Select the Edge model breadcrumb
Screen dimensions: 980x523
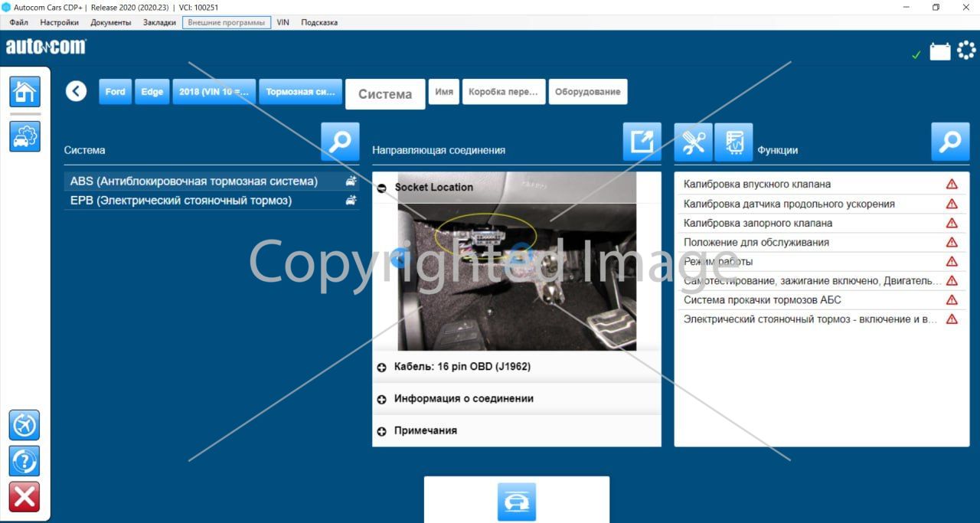click(152, 92)
